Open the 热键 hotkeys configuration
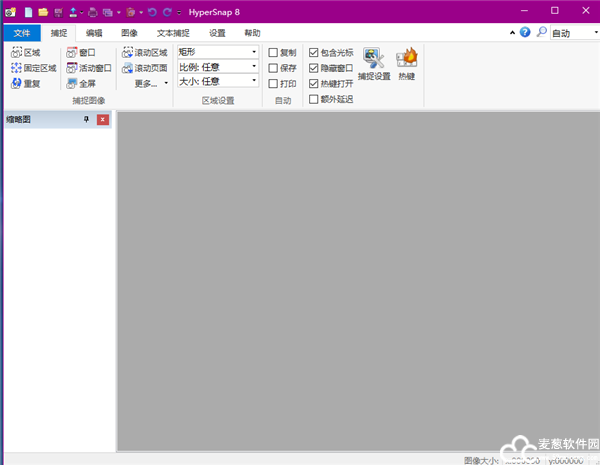This screenshot has height=465, width=600. tap(407, 64)
